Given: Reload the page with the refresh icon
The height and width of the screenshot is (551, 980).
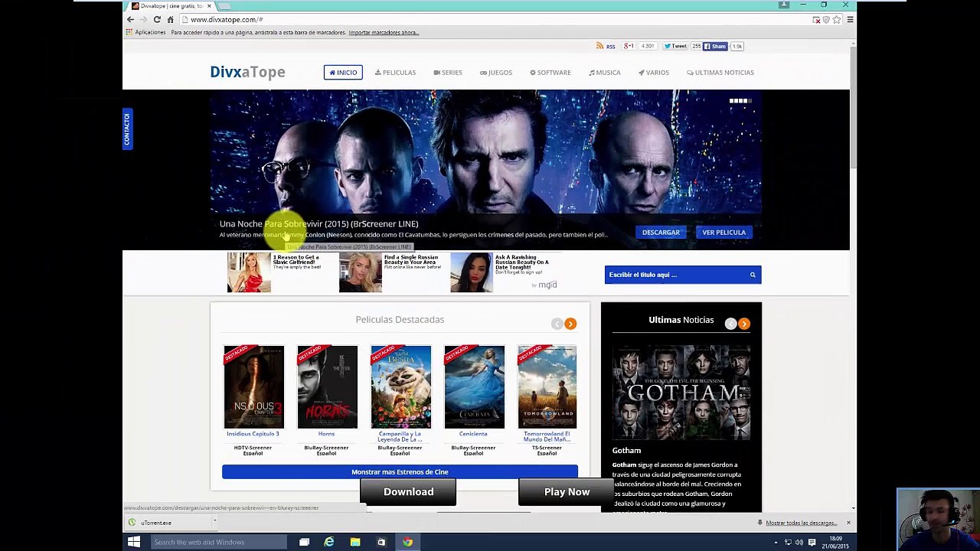Looking at the screenshot, I should pyautogui.click(x=157, y=19).
